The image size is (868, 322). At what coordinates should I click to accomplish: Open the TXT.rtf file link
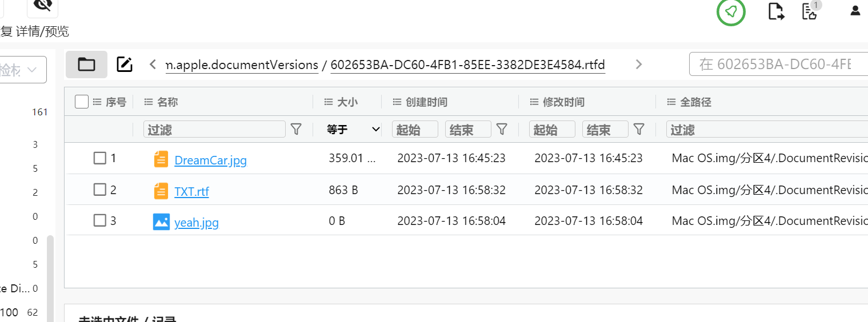pyautogui.click(x=191, y=191)
